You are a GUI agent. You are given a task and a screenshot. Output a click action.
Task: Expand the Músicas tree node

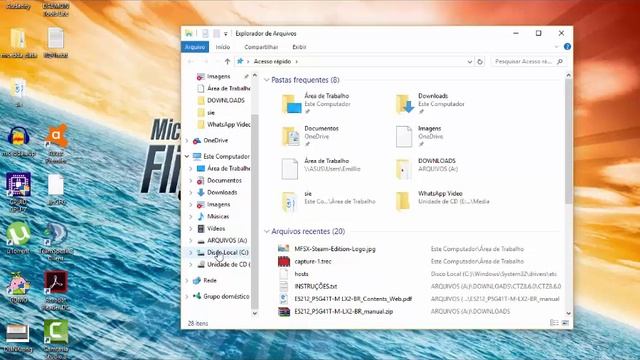tap(191, 216)
